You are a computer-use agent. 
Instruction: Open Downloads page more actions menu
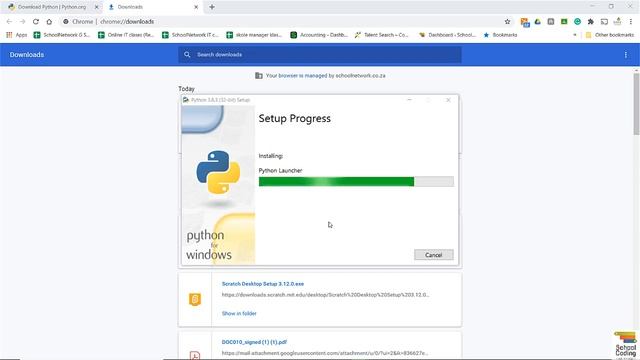coord(626,55)
